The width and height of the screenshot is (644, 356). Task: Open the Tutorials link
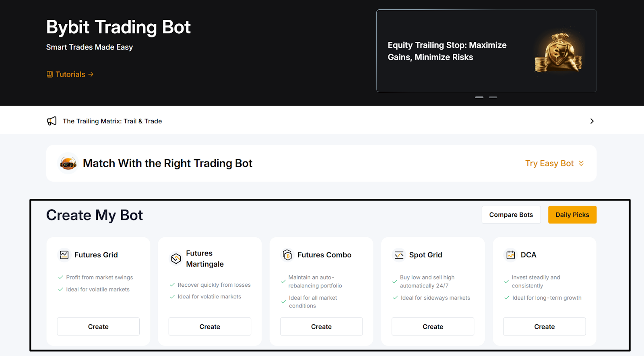coord(70,75)
